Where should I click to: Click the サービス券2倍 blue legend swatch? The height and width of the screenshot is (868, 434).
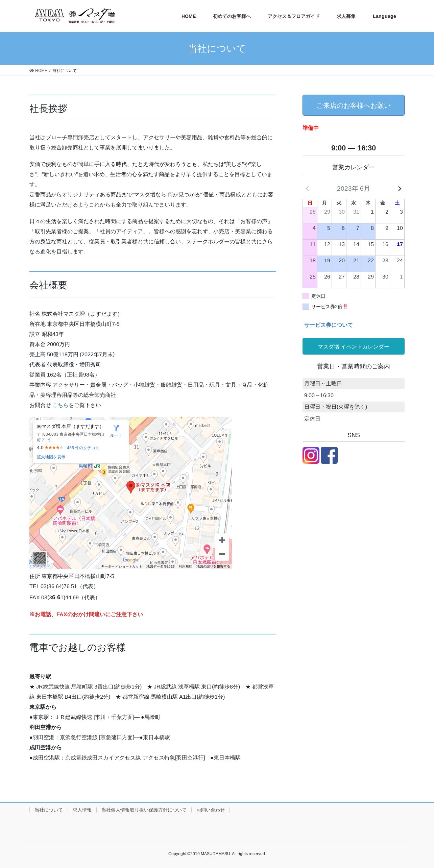pos(306,307)
